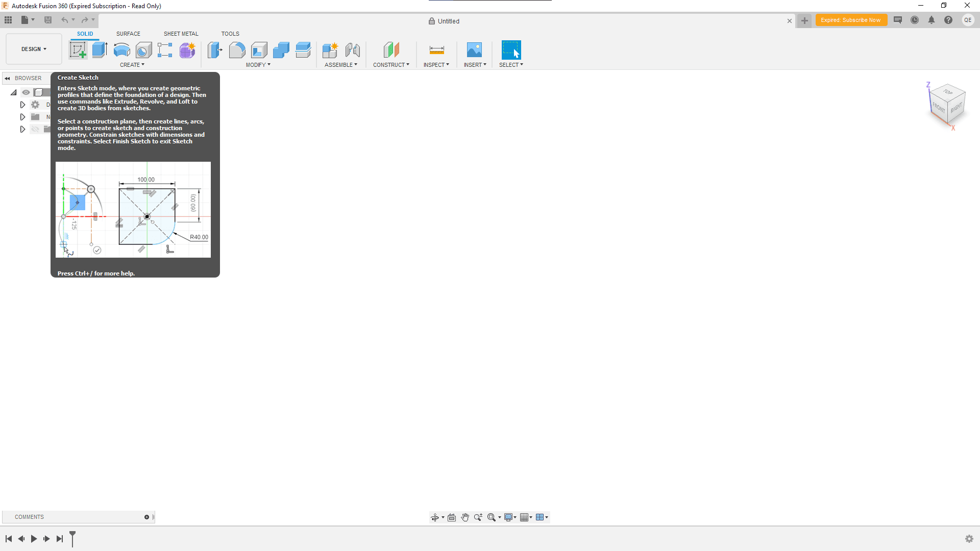Select the Pan tool in navigation bar
The width and height of the screenshot is (980, 551).
(x=465, y=517)
